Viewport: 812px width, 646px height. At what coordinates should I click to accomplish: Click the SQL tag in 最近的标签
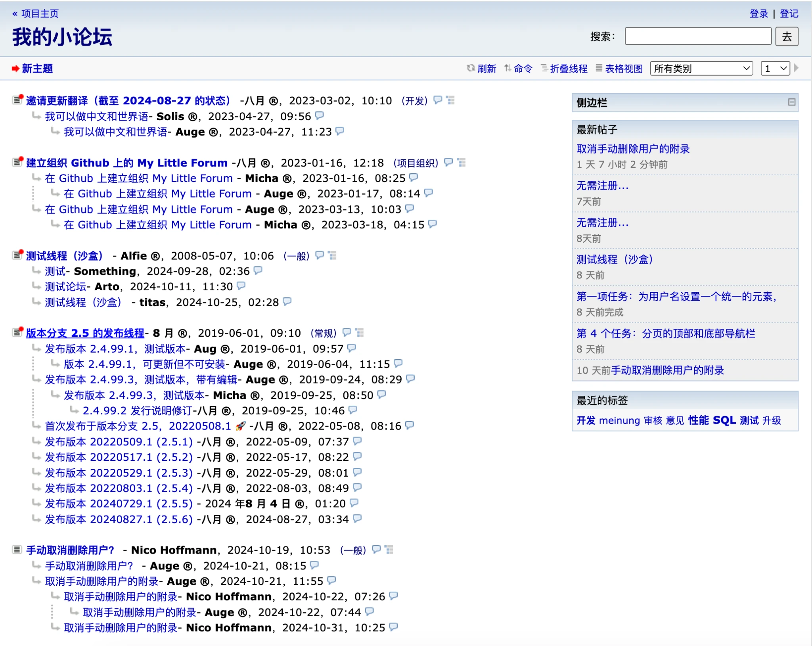click(724, 420)
